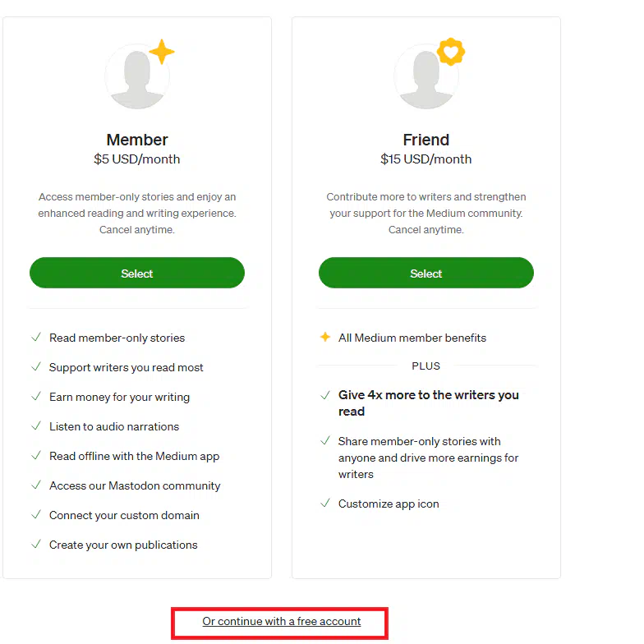Click the Member plan heading
Image resolution: width=644 pixels, height=644 pixels.
click(137, 140)
